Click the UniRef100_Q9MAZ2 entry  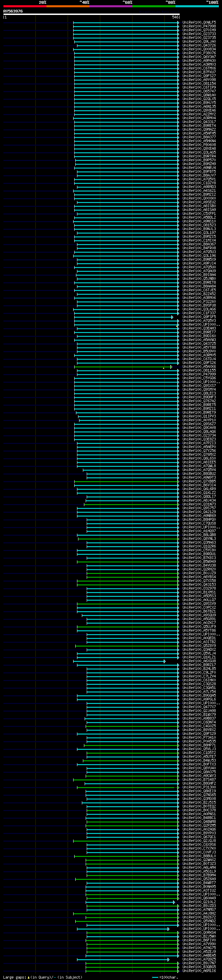pos(199,129)
